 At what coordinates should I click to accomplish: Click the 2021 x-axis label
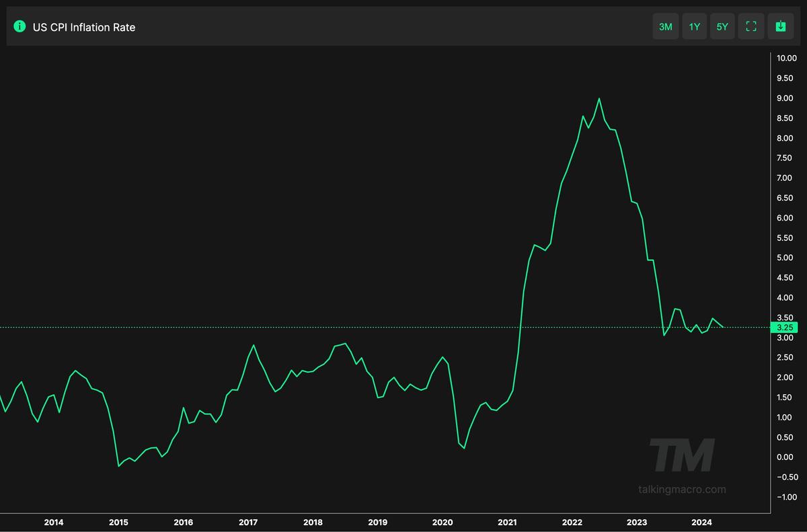pyautogui.click(x=507, y=522)
